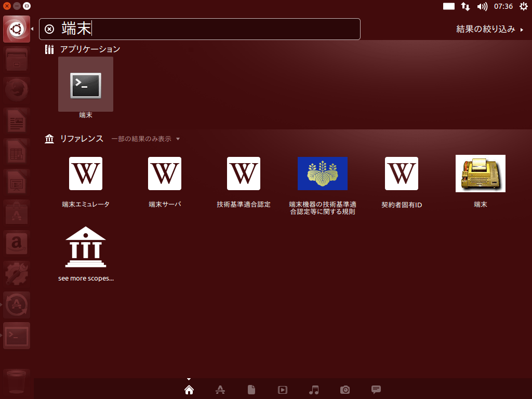The height and width of the screenshot is (399, 532).
Task: Clear the search field with the ⊗ button
Action: click(x=49, y=29)
